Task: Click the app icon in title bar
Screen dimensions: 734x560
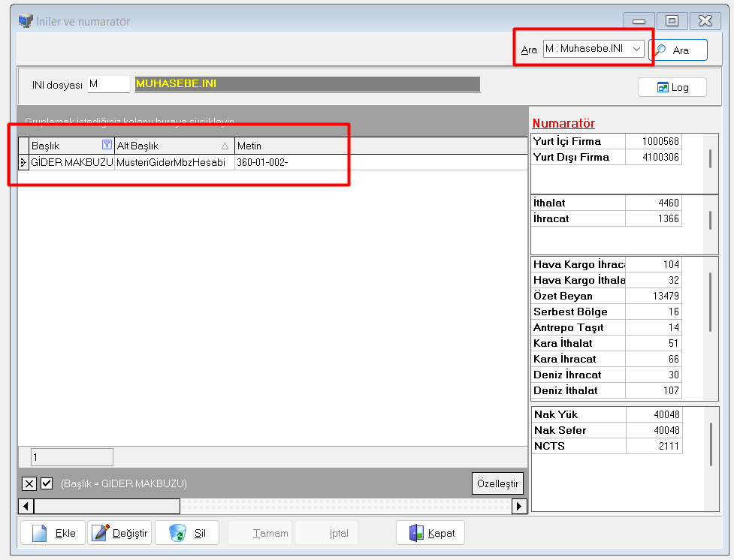Action: pyautogui.click(x=26, y=21)
